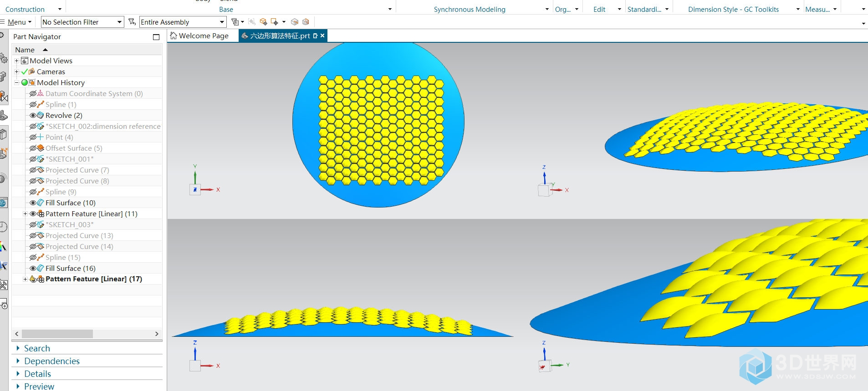Hide Fill Surface (10) via eye icon
The width and height of the screenshot is (868, 391).
(x=33, y=203)
